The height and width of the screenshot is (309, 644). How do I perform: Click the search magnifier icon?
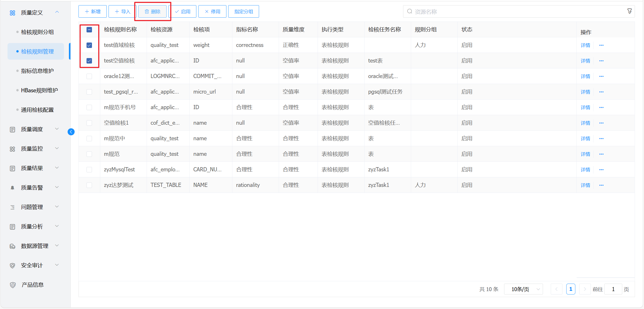[410, 11]
